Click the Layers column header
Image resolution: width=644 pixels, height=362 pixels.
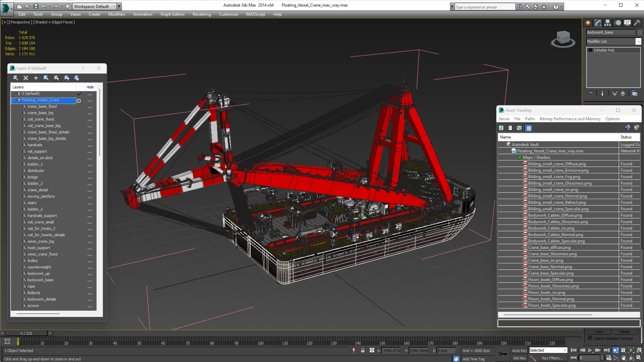click(43, 87)
